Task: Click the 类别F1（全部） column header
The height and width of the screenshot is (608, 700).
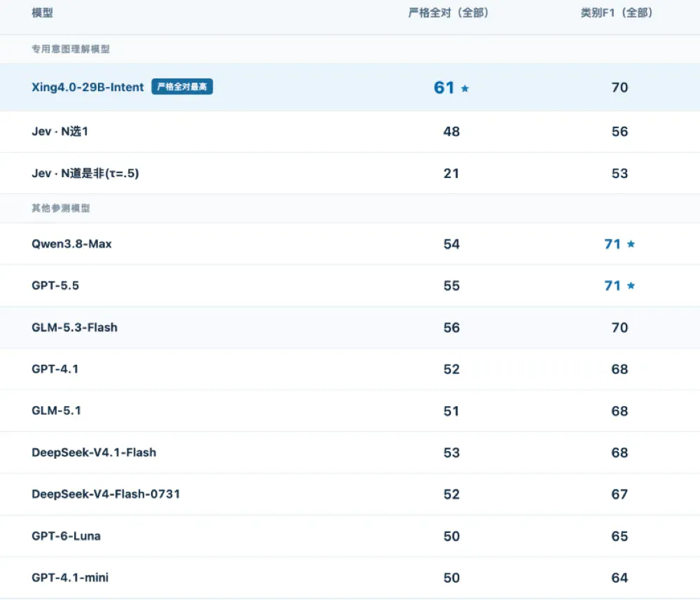Action: coord(617,13)
